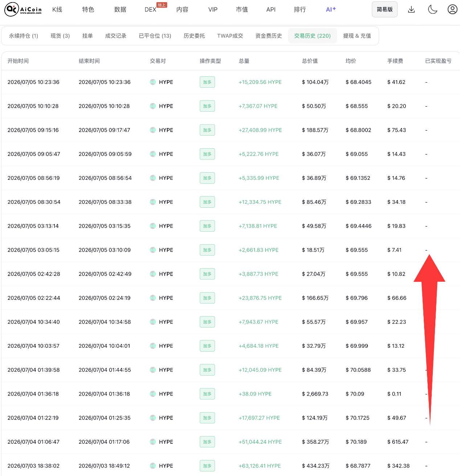460x476 pixels.
Task: Switch to 挂单 tab
Action: point(87,36)
